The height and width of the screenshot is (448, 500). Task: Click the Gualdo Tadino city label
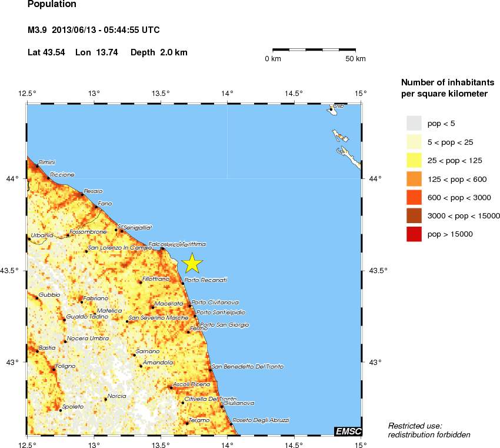coord(88,317)
